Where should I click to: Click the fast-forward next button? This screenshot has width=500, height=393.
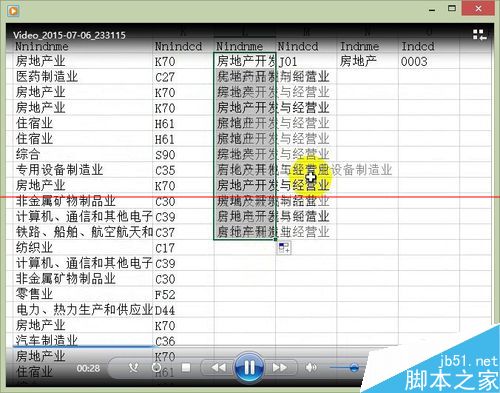click(x=279, y=367)
